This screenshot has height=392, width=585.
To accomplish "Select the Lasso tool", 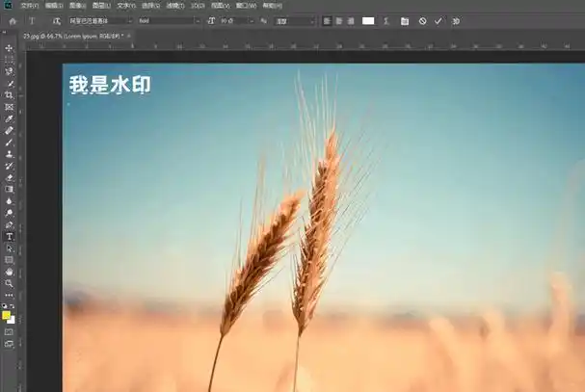I will (x=9, y=71).
